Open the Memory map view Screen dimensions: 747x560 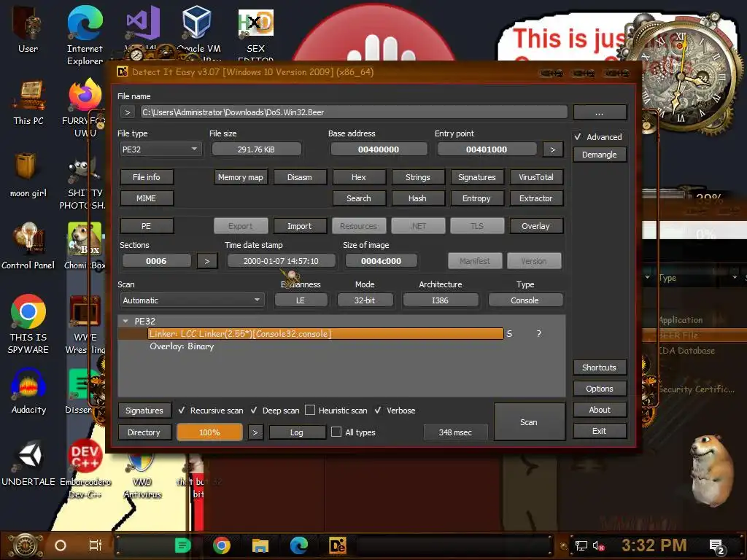pyautogui.click(x=241, y=177)
